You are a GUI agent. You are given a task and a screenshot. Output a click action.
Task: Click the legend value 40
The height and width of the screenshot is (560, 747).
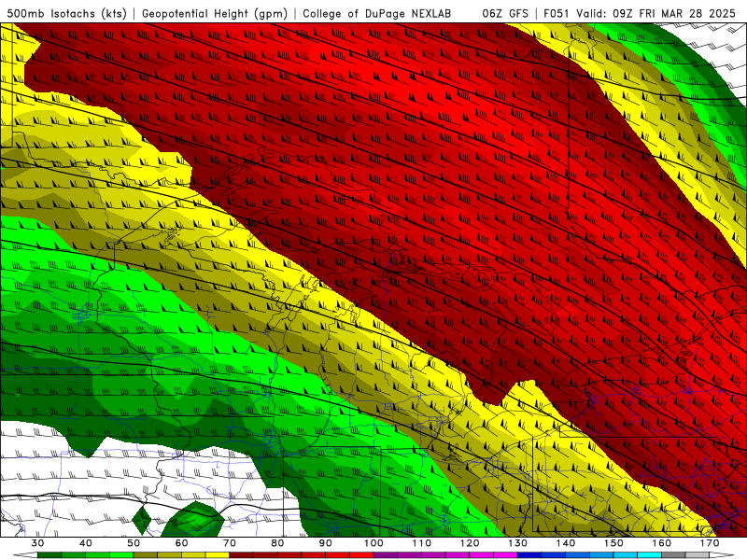pyautogui.click(x=86, y=543)
